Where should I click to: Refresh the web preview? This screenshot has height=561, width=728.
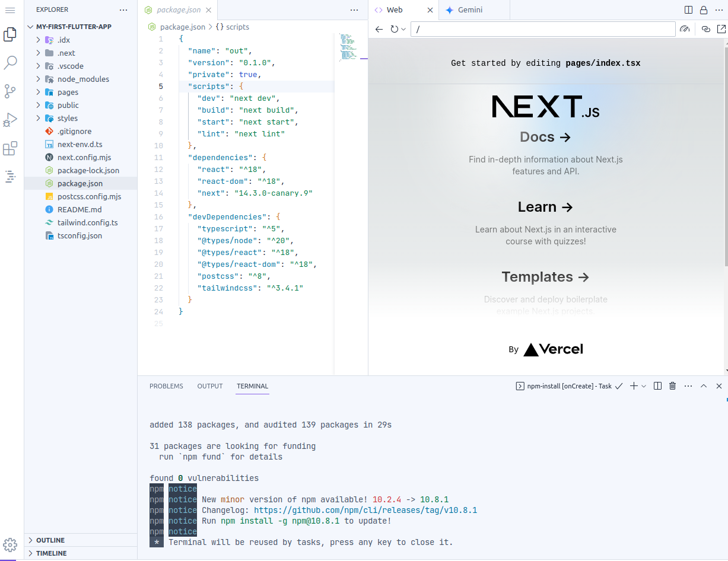click(x=395, y=28)
